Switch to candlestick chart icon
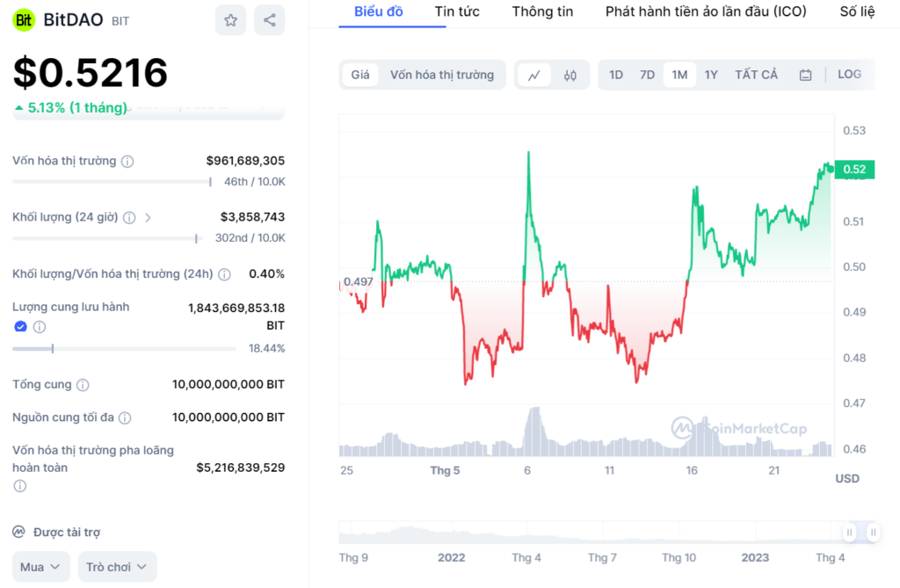Image resolution: width=900 pixels, height=588 pixels. [570, 76]
